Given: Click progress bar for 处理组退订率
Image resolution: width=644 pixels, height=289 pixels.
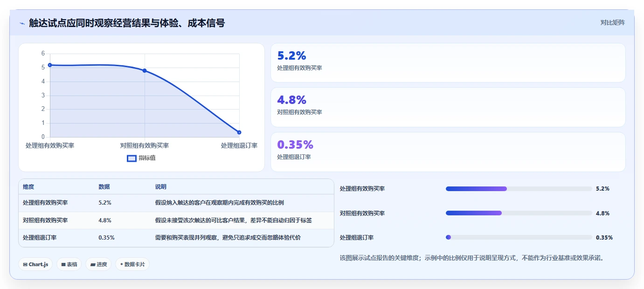Looking at the screenshot, I should [x=519, y=237].
